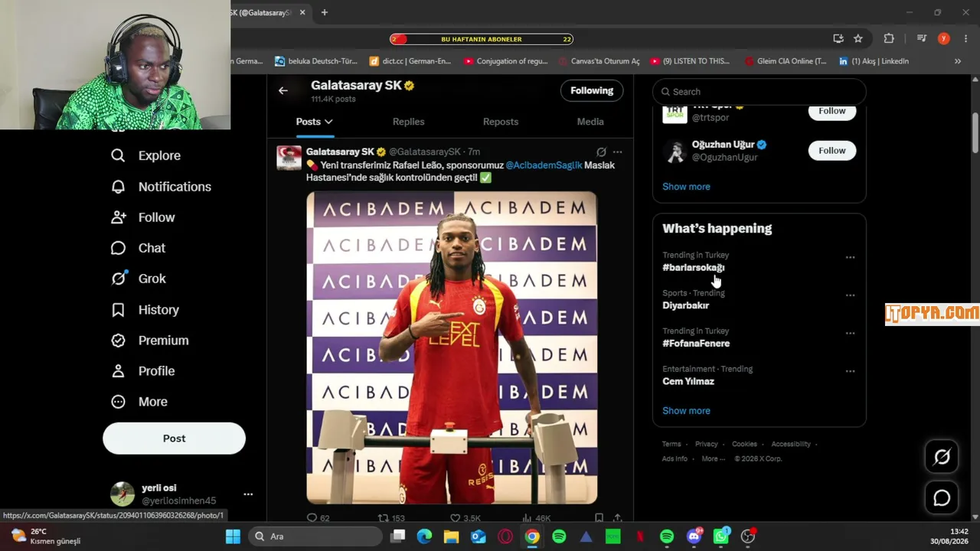The width and height of the screenshot is (980, 551).
Task: Open the Gleim CIA Online bookmark
Action: (785, 61)
